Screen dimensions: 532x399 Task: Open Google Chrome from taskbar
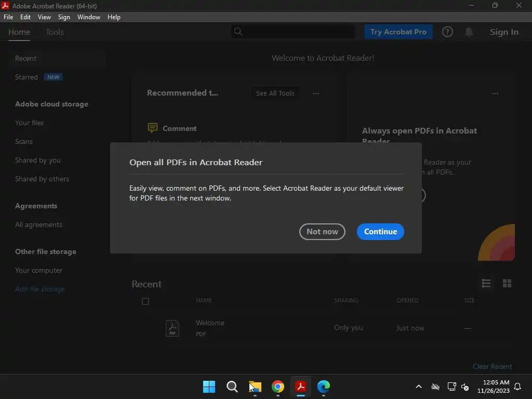pyautogui.click(x=278, y=387)
